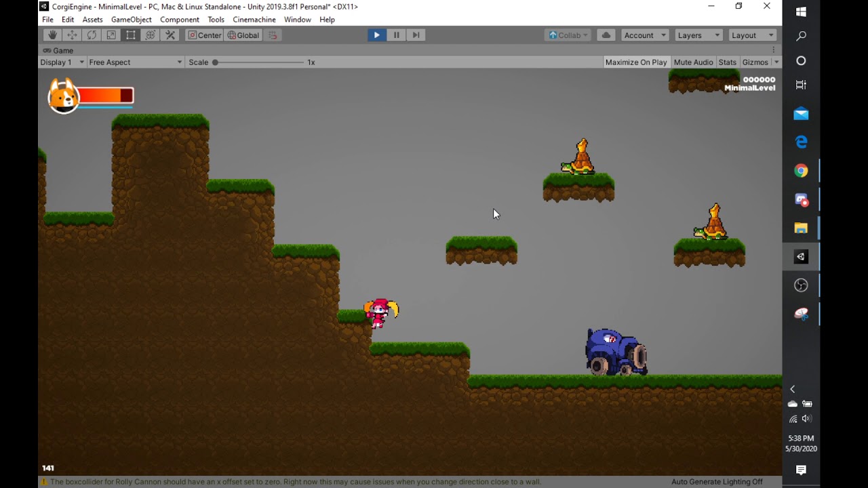This screenshot has width=868, height=488.
Task: Click the Auto Generate Lighting Off status
Action: 717,482
